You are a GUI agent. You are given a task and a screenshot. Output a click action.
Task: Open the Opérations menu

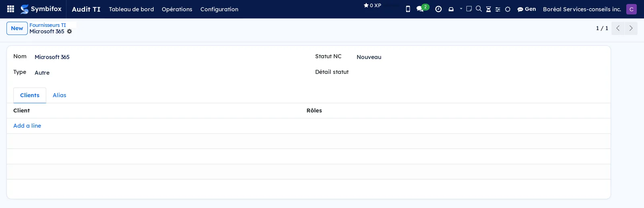[x=177, y=9]
